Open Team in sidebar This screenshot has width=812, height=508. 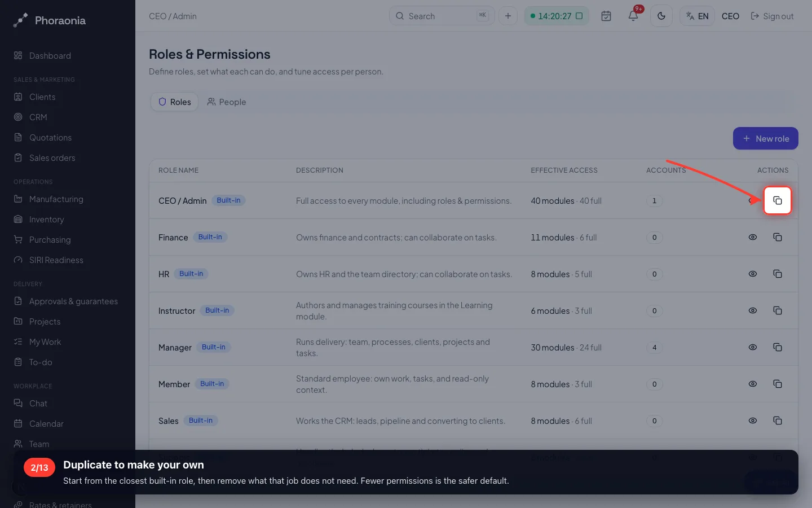(68, 444)
